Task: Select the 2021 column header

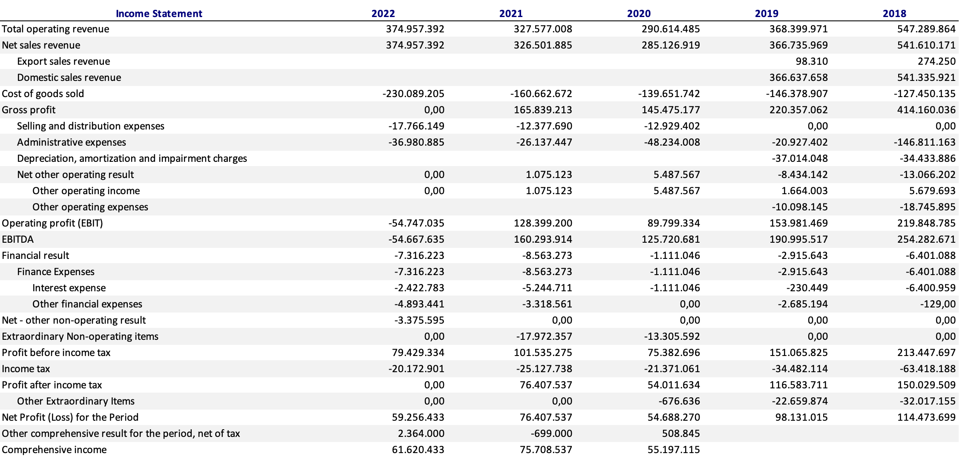Action: tap(511, 14)
